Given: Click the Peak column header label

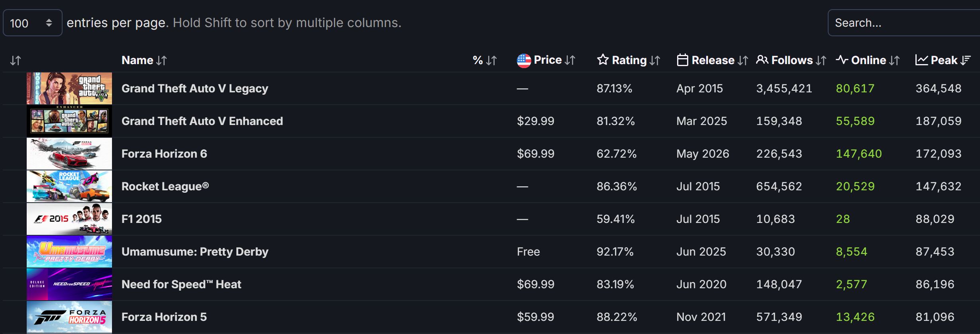Looking at the screenshot, I should point(944,60).
